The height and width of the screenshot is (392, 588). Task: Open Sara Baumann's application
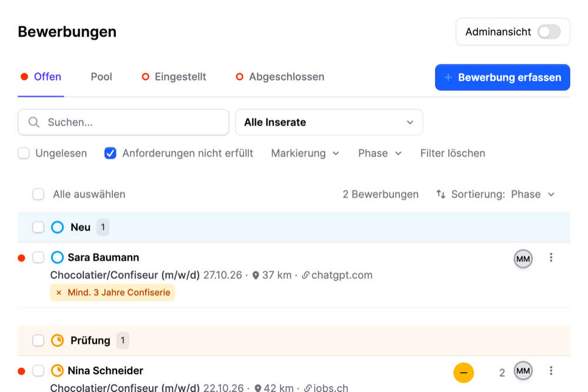pyautogui.click(x=103, y=258)
